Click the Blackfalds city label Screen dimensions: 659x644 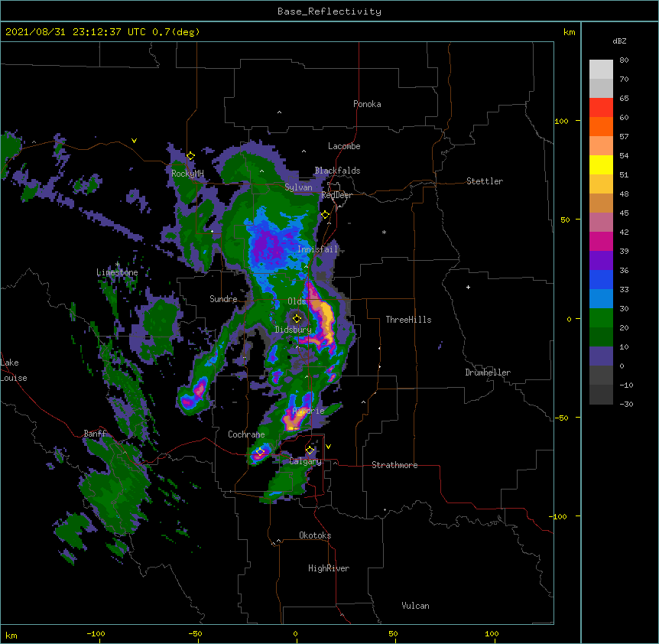coord(337,171)
